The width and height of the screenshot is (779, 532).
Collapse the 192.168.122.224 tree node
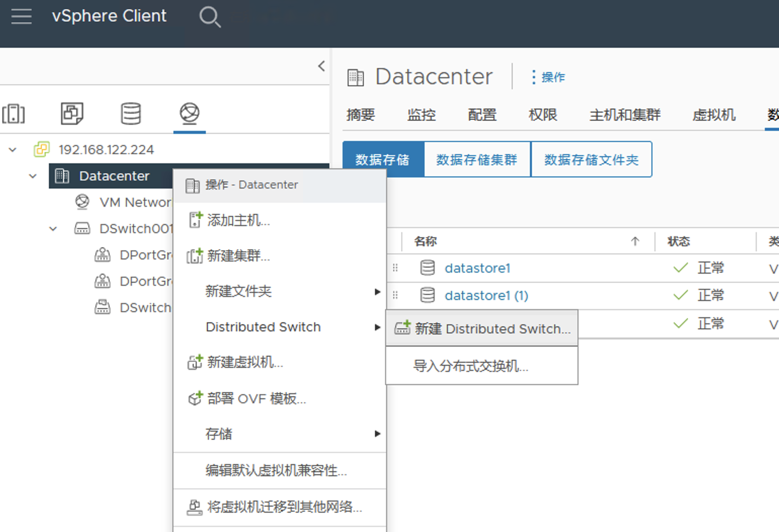(13, 149)
